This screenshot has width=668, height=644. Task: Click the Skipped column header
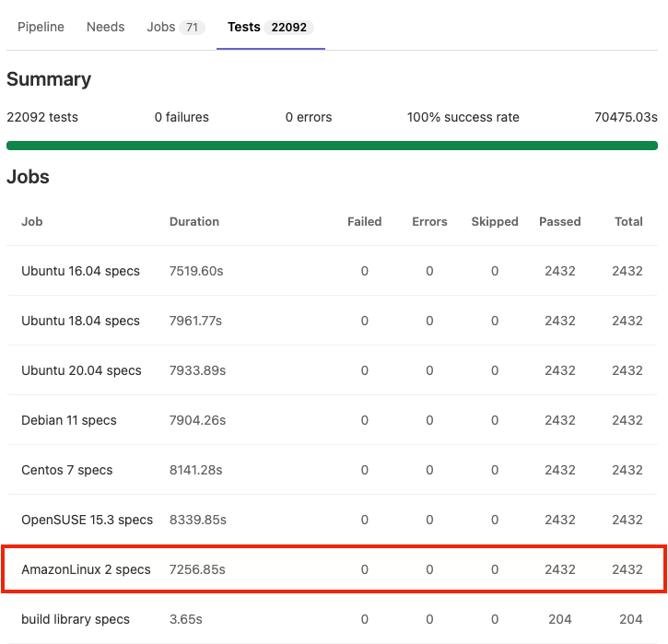[x=495, y=222]
